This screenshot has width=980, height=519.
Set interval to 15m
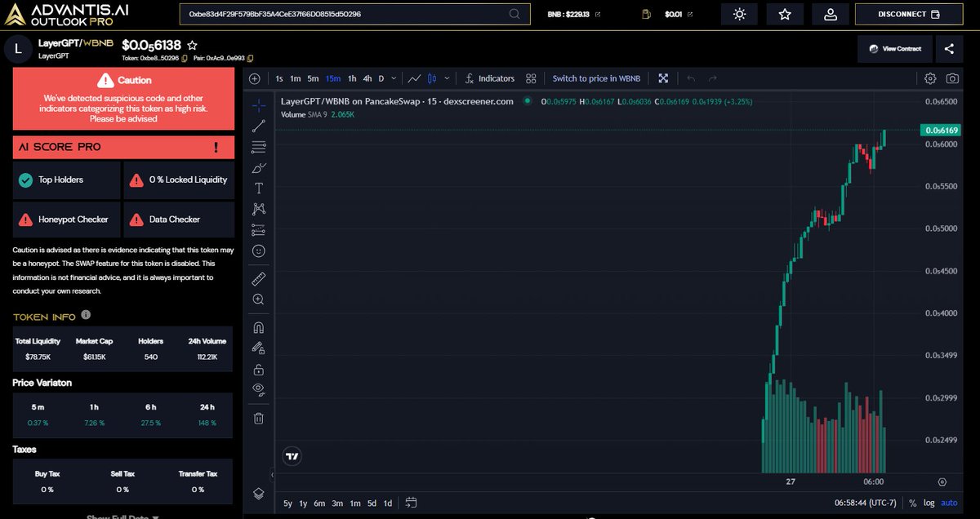tap(333, 78)
